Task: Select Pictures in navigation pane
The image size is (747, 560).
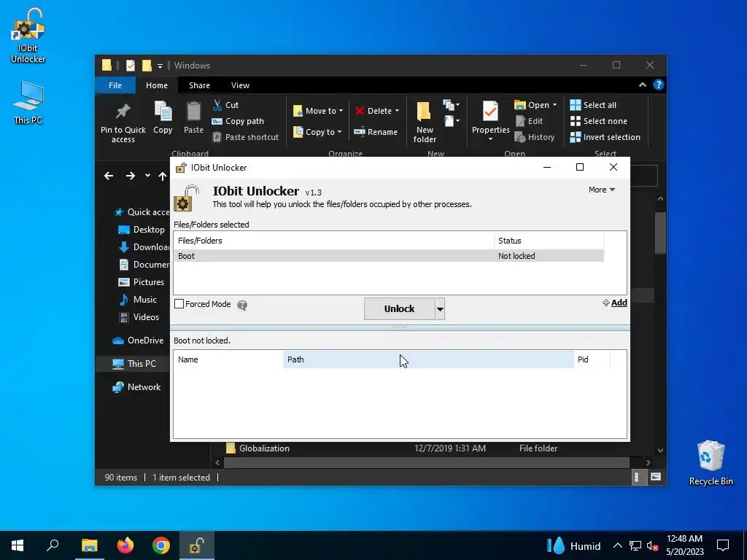Action: [141, 282]
